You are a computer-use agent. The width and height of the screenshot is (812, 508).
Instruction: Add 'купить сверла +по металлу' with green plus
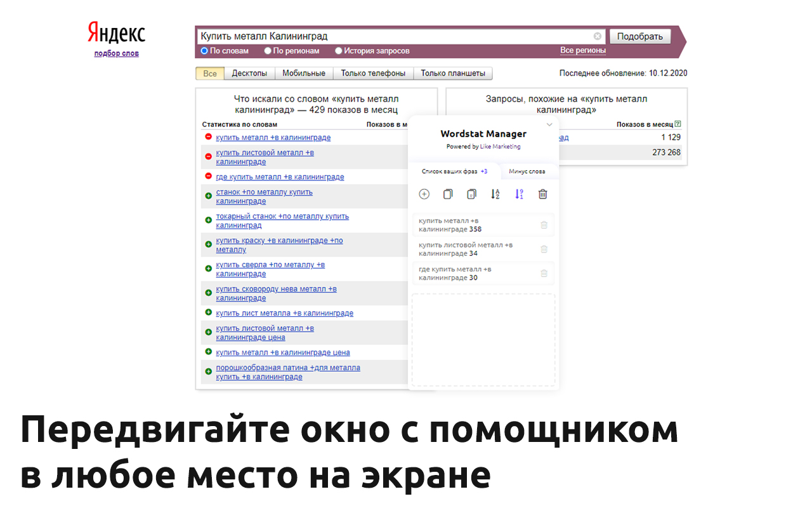208,269
